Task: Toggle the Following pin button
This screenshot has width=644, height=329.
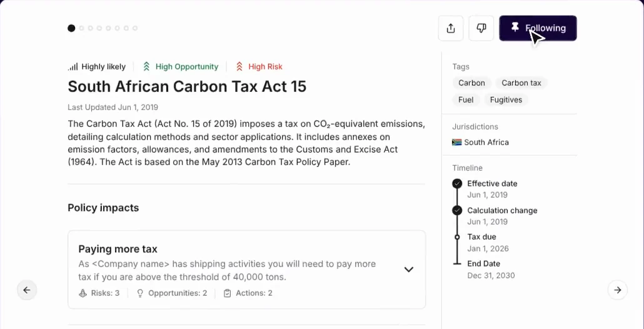Action: (538, 28)
